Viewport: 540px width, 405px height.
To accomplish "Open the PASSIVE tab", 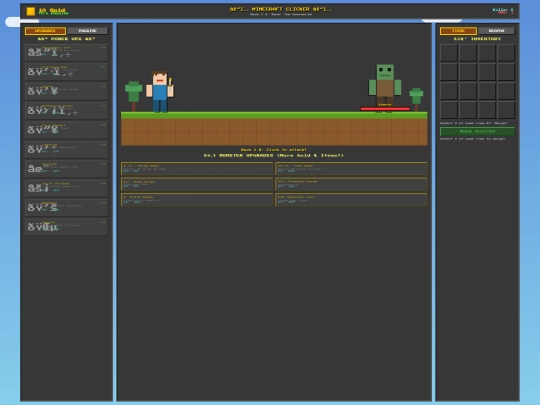I will pos(87,31).
